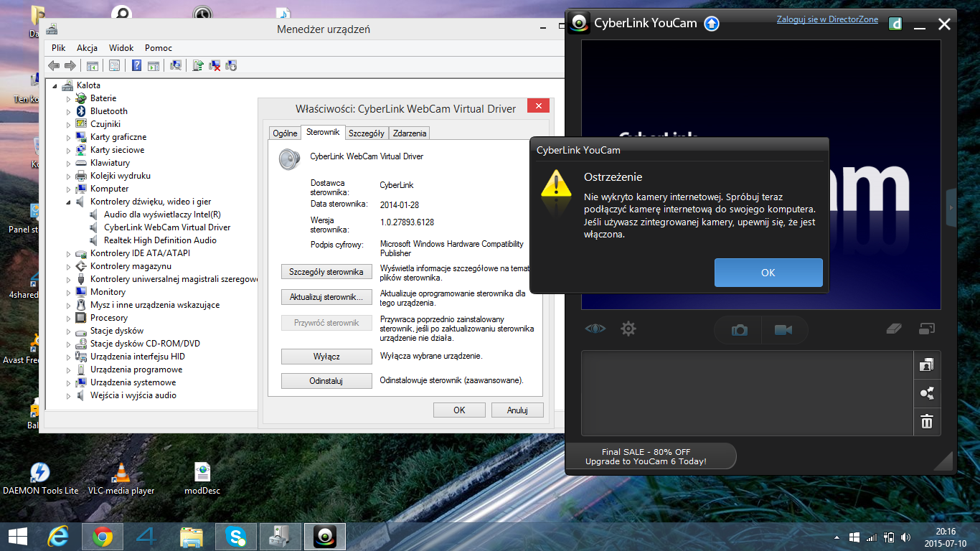Toggle the console tree pane toolbar icon
The image size is (980, 551).
[x=93, y=65]
